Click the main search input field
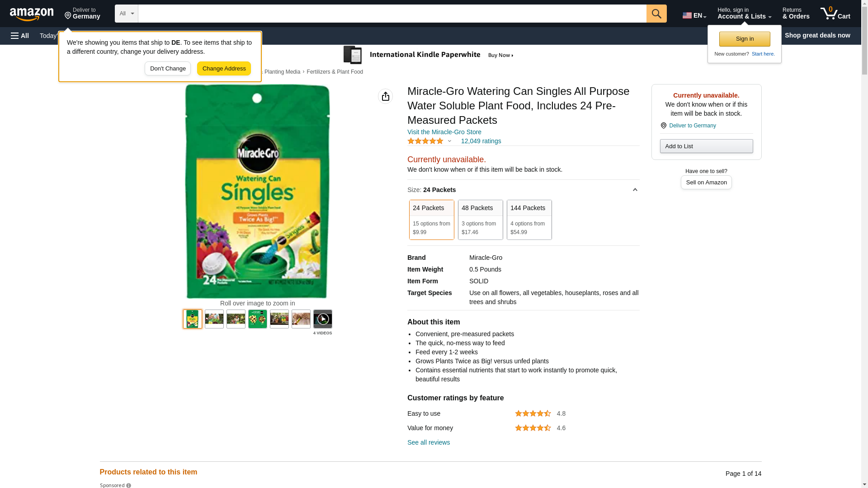This screenshot has width=868, height=488. [x=392, y=14]
